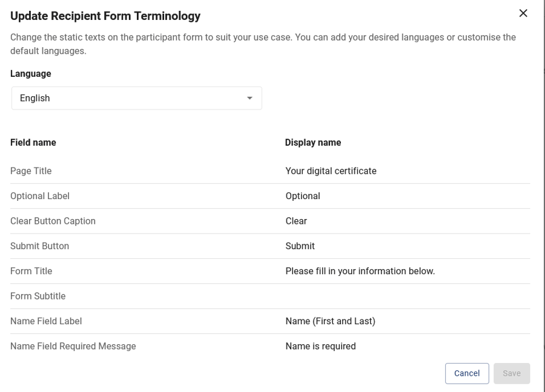The height and width of the screenshot is (392, 545).
Task: Click the Save button
Action: coord(512,373)
